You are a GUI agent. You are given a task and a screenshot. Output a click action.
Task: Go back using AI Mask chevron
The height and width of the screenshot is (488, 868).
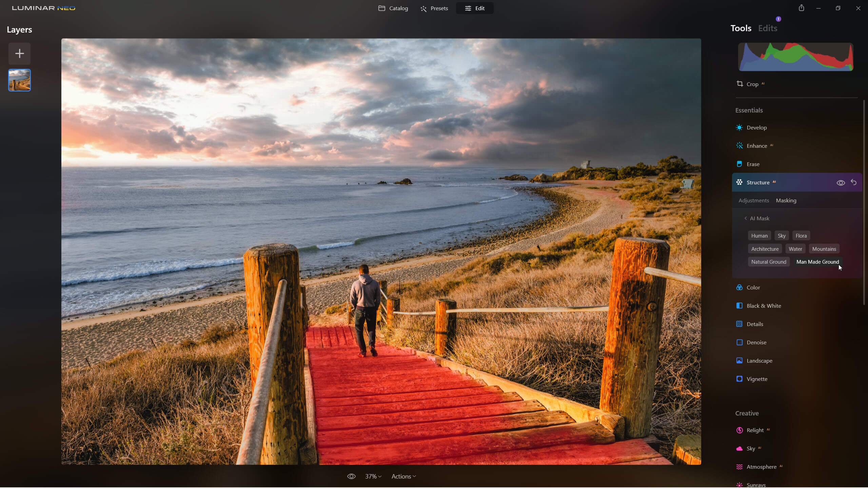coord(746,219)
